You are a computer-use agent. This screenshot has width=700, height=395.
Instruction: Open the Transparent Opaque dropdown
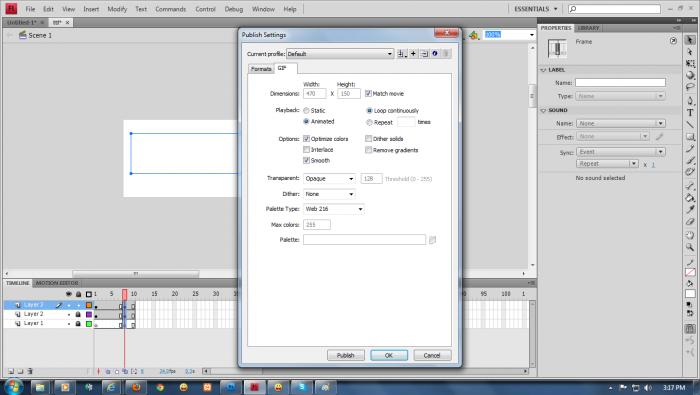tap(329, 179)
